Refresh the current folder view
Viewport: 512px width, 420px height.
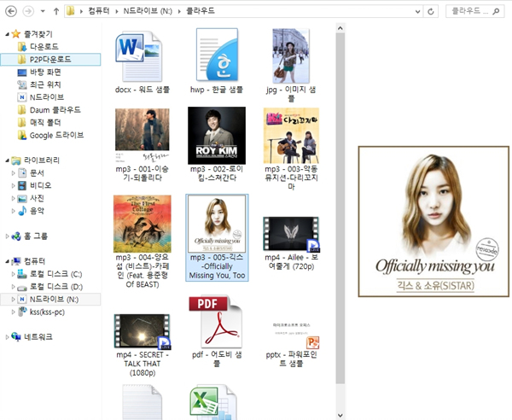[x=431, y=12]
